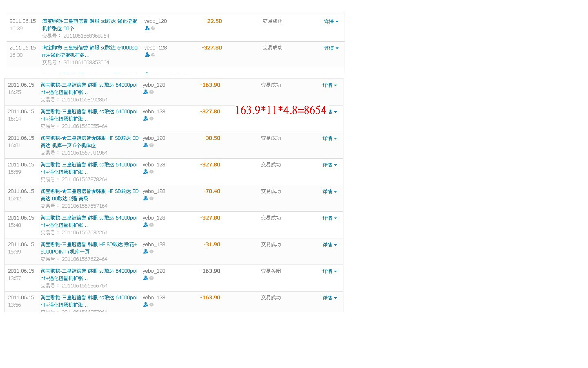
Task: Click the gray round icon in the 15:59 row
Action: 151,172
